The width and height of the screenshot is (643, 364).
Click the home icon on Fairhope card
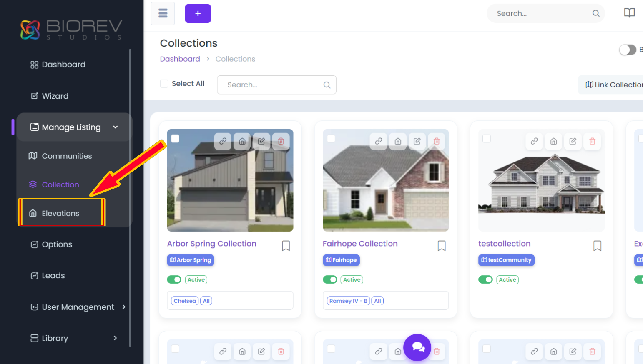pyautogui.click(x=398, y=141)
